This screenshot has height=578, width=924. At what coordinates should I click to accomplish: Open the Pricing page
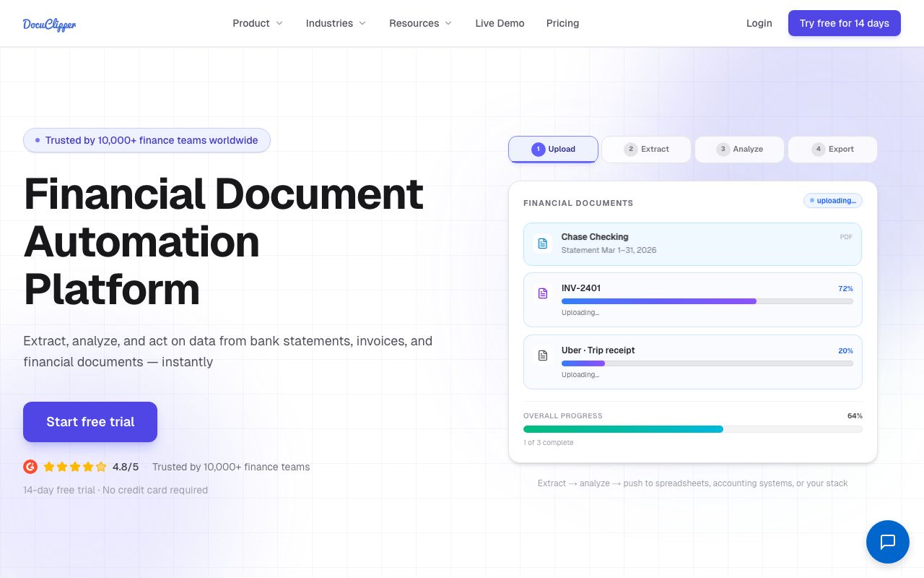point(562,23)
